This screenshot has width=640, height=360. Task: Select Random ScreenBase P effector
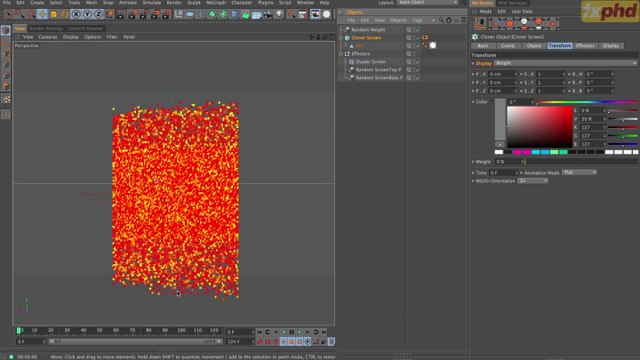(x=379, y=78)
